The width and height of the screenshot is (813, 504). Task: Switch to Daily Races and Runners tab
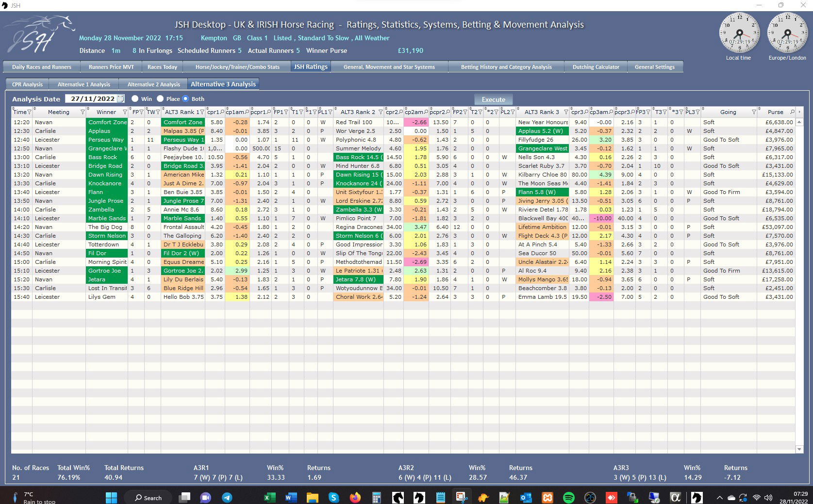click(x=42, y=67)
